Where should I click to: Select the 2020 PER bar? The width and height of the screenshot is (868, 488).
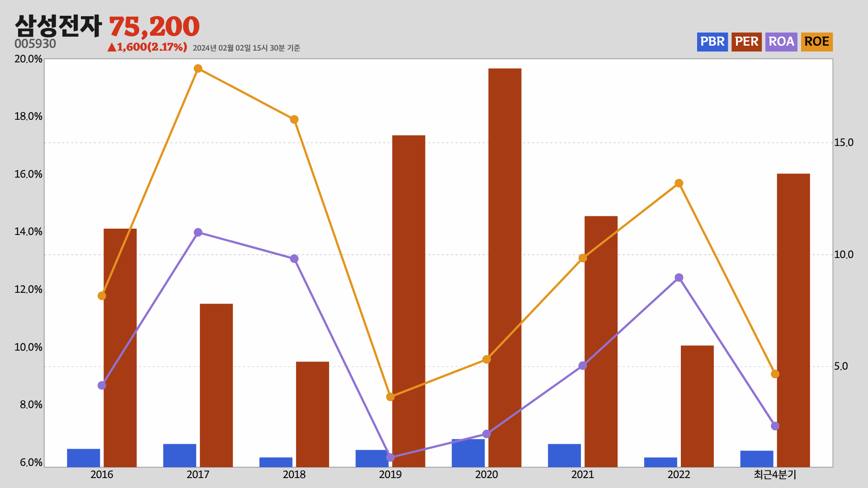505,268
